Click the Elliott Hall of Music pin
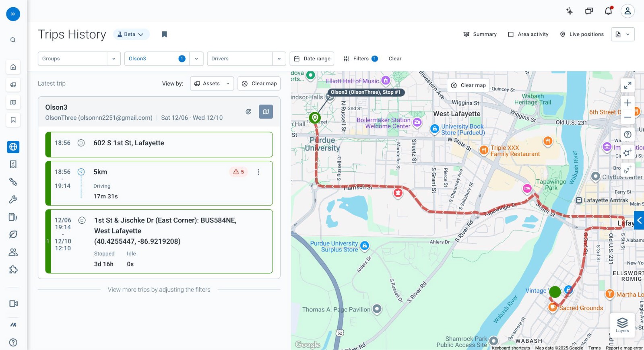The image size is (644, 350). point(386,80)
